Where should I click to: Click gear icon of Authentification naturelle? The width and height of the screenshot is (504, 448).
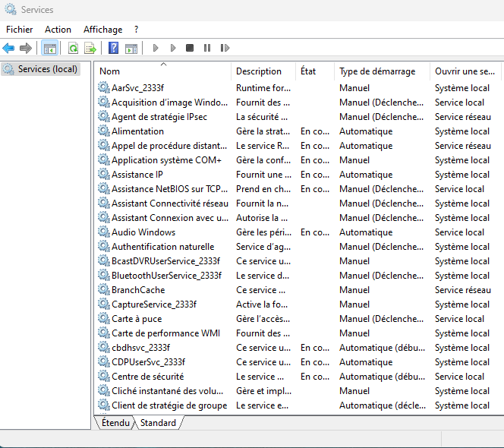click(103, 246)
